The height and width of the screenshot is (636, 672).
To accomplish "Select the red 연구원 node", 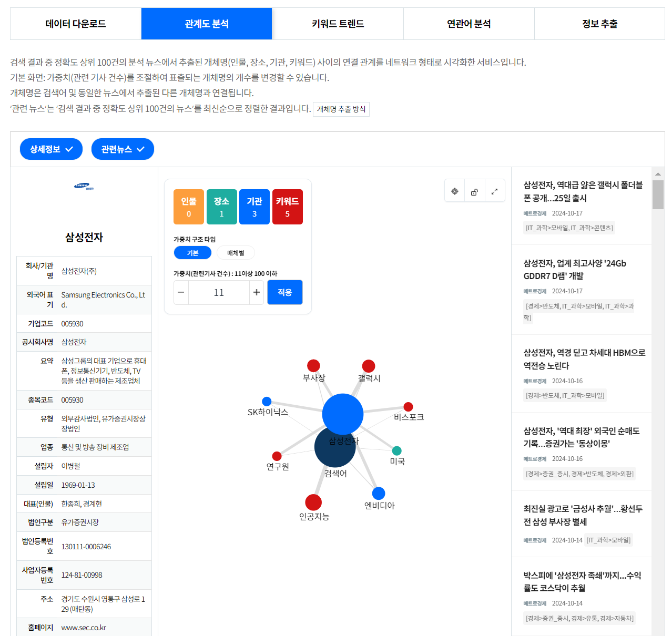I will coord(277,456).
